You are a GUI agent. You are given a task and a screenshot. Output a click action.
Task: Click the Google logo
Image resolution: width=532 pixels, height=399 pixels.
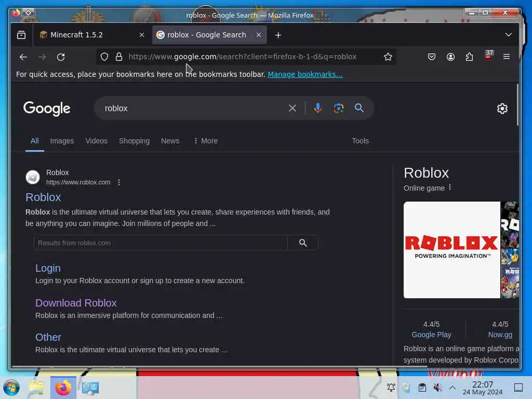click(47, 109)
